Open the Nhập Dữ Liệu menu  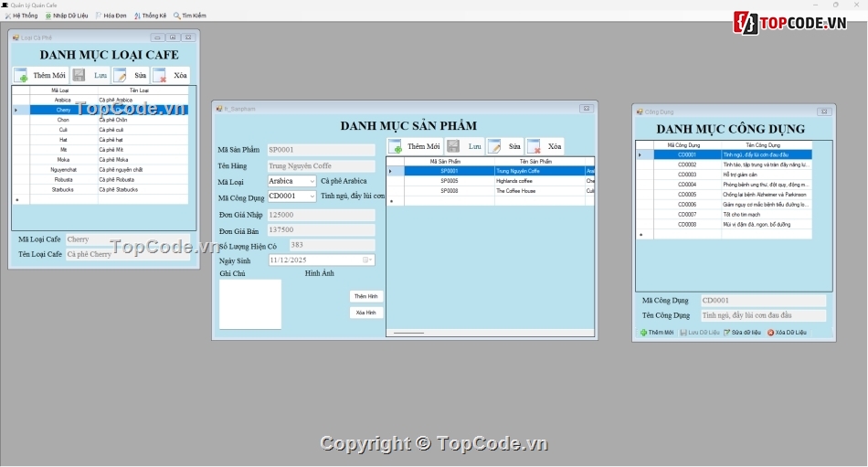click(x=67, y=16)
